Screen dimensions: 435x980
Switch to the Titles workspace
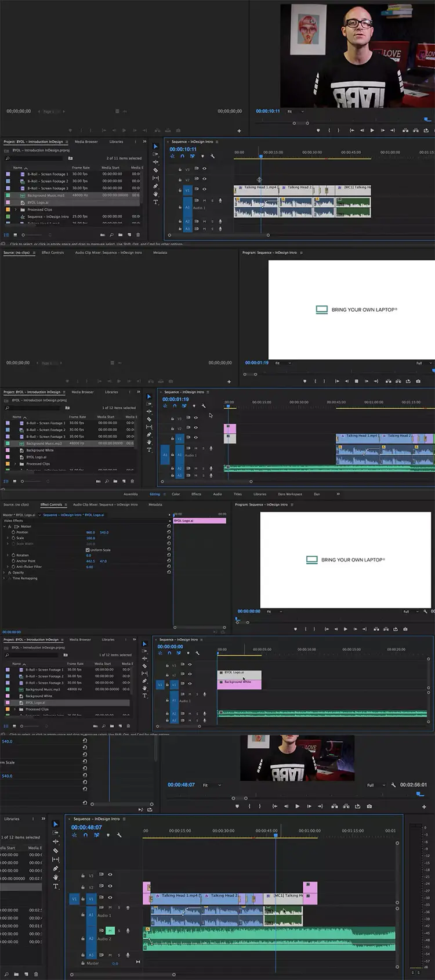(x=238, y=494)
